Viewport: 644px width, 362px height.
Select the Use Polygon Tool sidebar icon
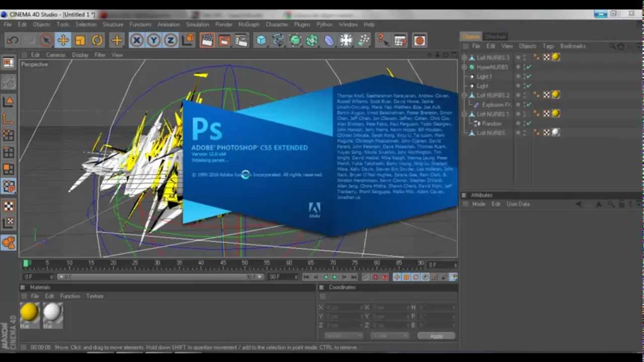tap(9, 169)
